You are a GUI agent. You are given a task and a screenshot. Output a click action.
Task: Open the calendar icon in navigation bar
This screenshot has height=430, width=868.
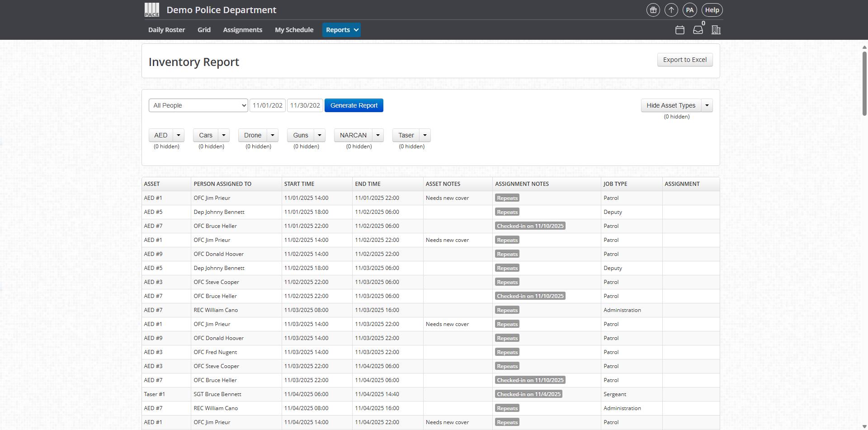point(680,30)
